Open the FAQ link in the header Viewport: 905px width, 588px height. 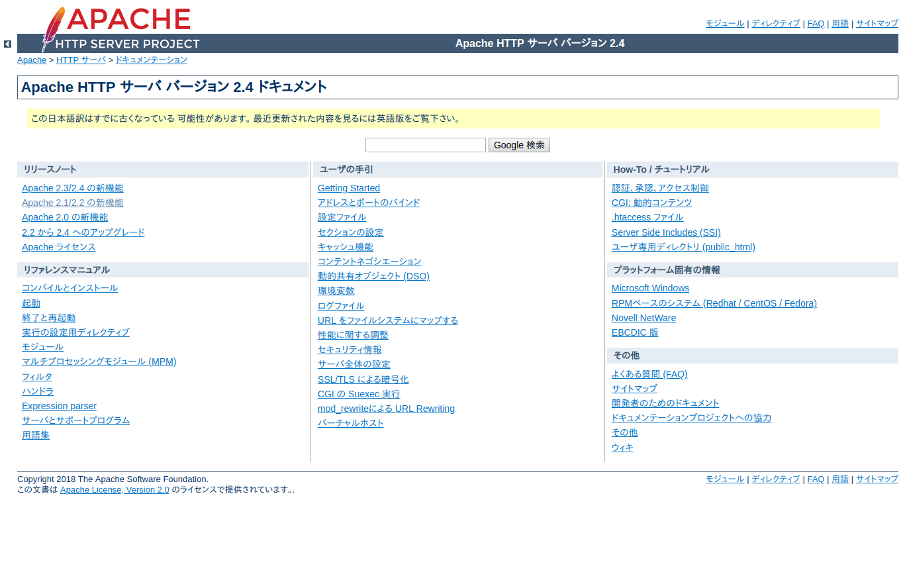coord(816,23)
